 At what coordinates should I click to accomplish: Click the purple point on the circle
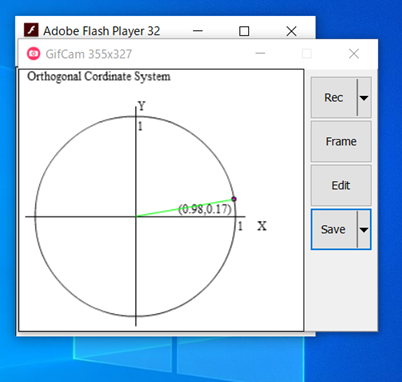click(x=234, y=199)
